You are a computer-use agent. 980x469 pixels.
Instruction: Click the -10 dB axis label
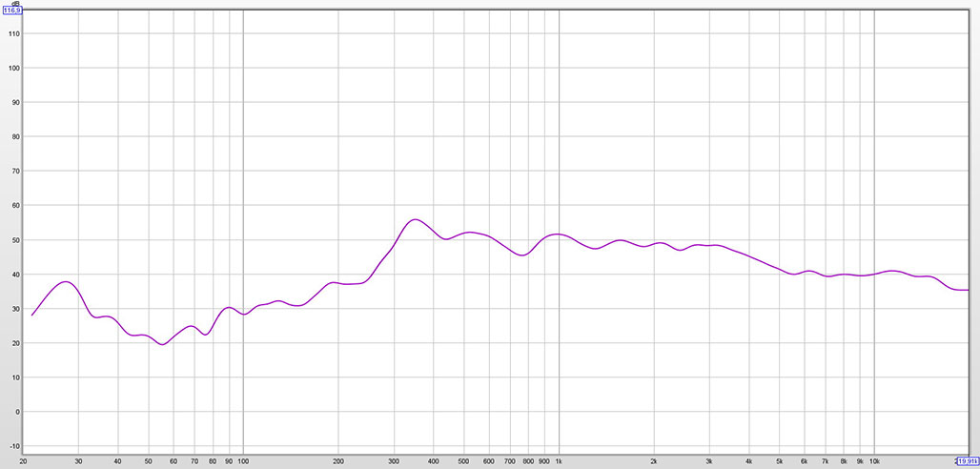pos(16,446)
